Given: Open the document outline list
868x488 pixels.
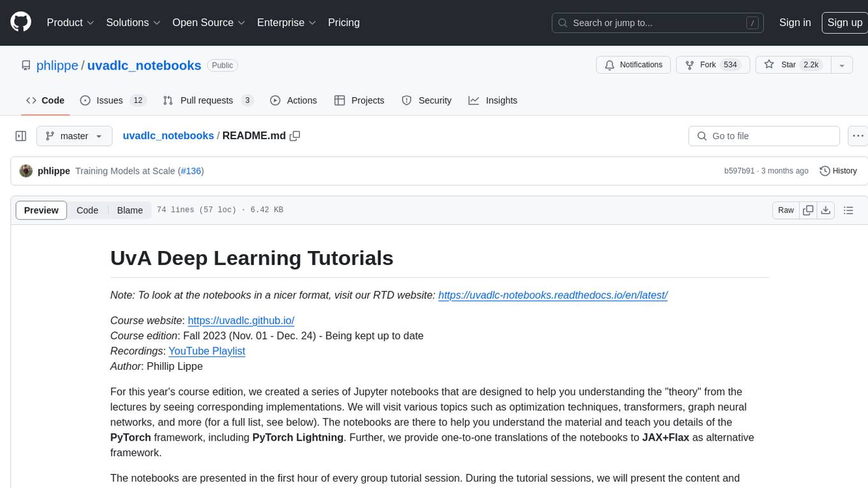Looking at the screenshot, I should pyautogui.click(x=848, y=210).
